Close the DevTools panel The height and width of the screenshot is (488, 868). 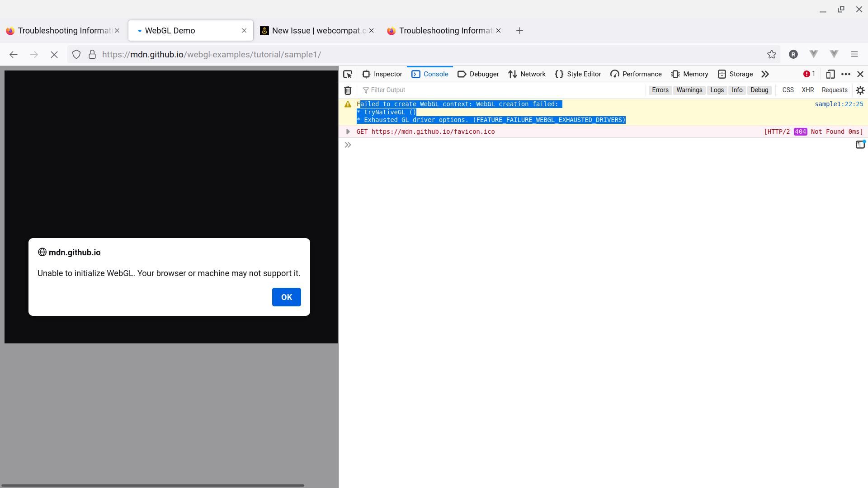[x=860, y=74]
